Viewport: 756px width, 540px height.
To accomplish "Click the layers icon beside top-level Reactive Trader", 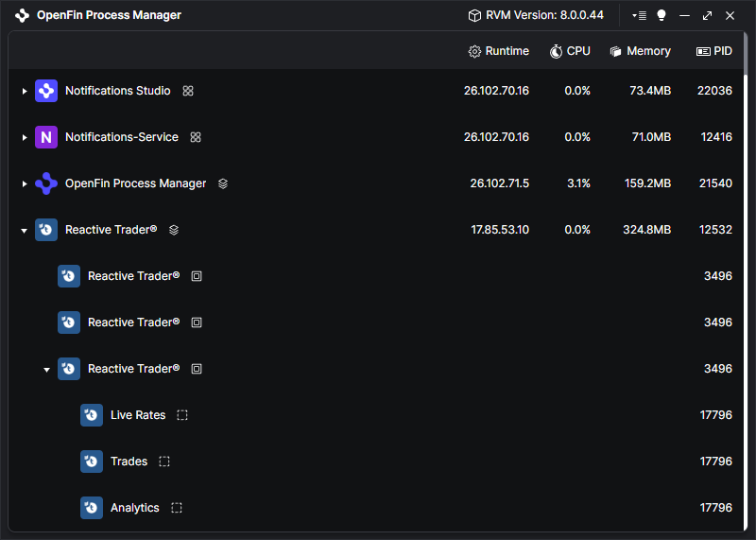I will [x=174, y=230].
